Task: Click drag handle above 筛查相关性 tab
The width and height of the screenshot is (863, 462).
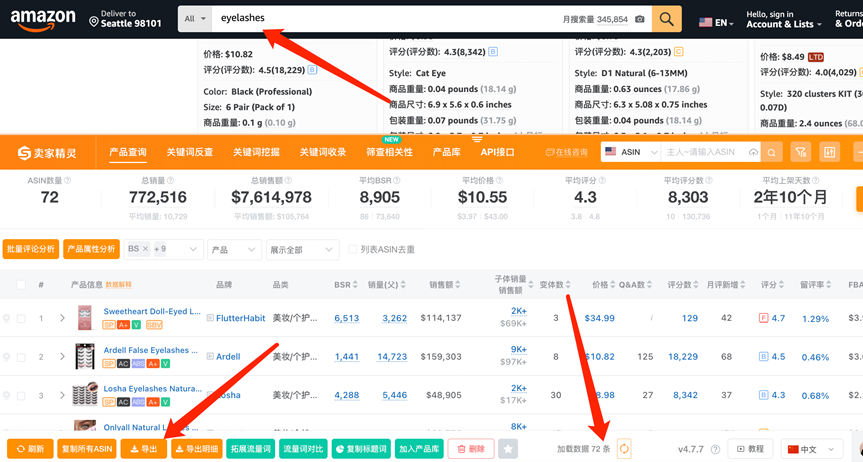Action: coord(477,139)
